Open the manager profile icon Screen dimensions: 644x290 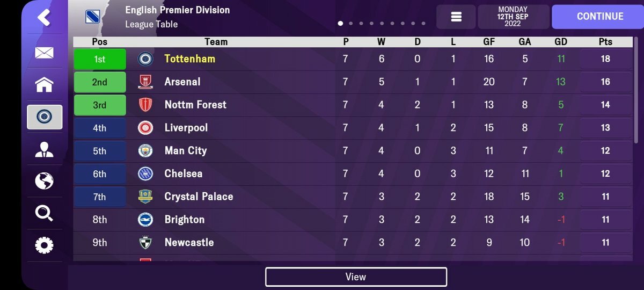(45, 149)
